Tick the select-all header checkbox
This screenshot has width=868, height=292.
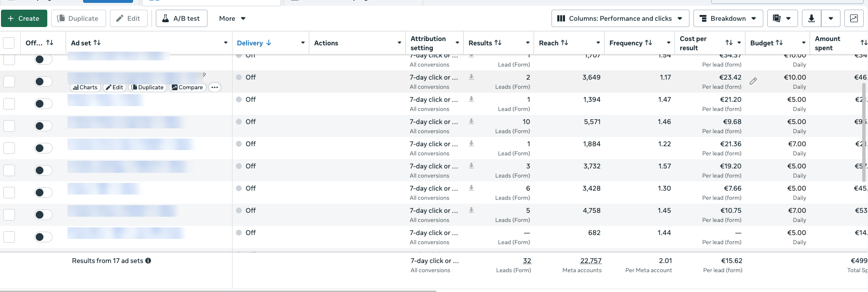9,43
